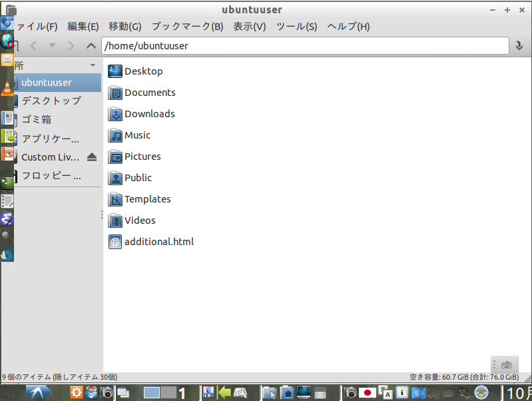
Task: Open the ツール(S) menu
Action: [x=296, y=27]
